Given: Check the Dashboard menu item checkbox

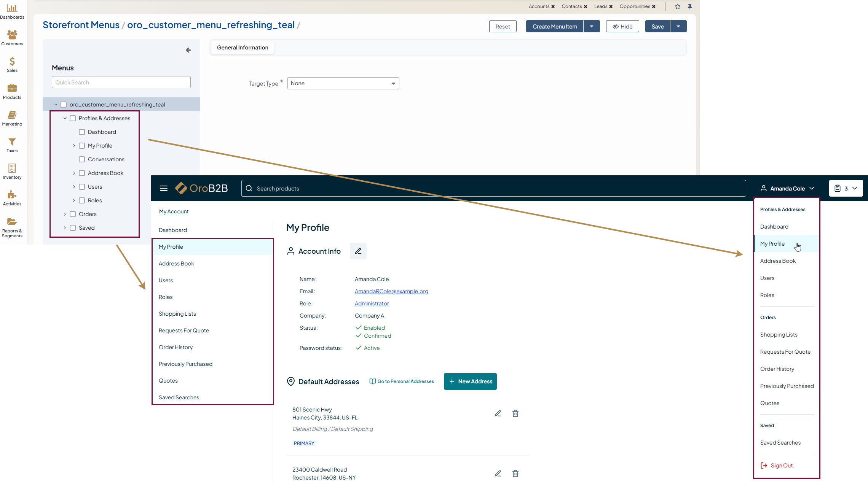Looking at the screenshot, I should tap(82, 132).
